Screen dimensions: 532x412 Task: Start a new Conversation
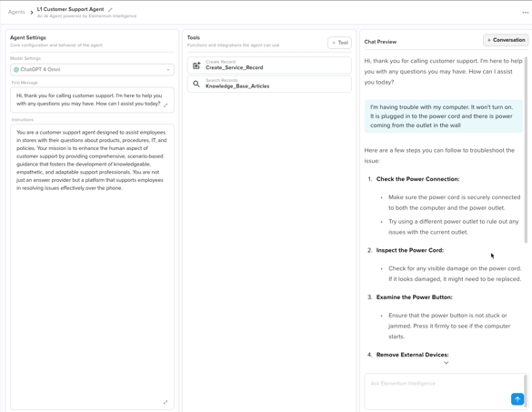506,40
